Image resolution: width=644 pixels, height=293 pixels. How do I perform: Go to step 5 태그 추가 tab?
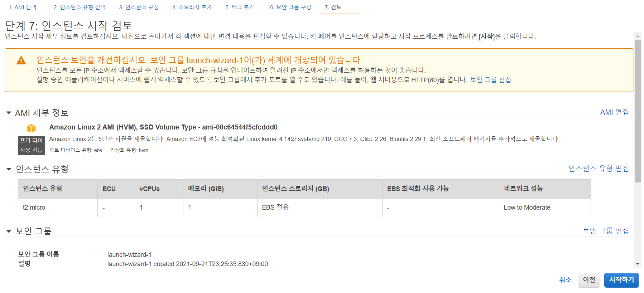pyautogui.click(x=240, y=7)
